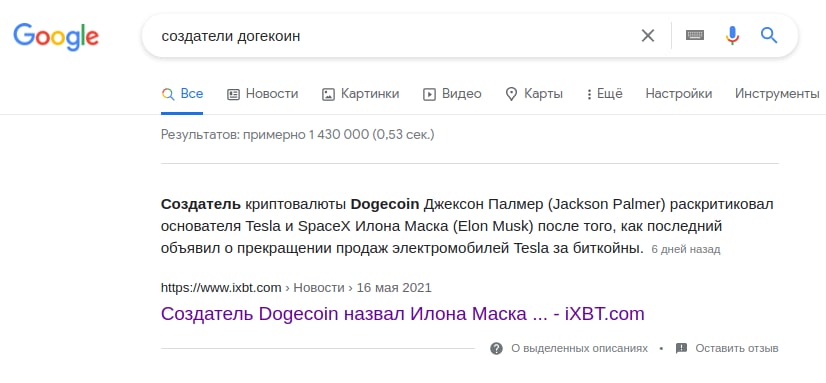Click the 'Результатов: примерно 1 430 000' text

pos(265,135)
